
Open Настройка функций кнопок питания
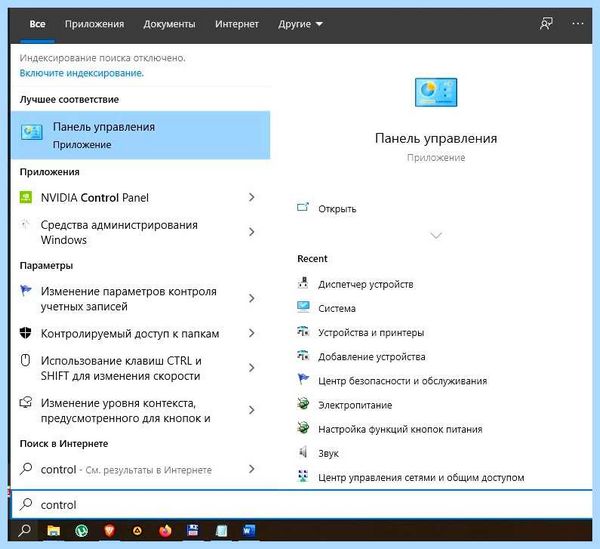(400, 429)
